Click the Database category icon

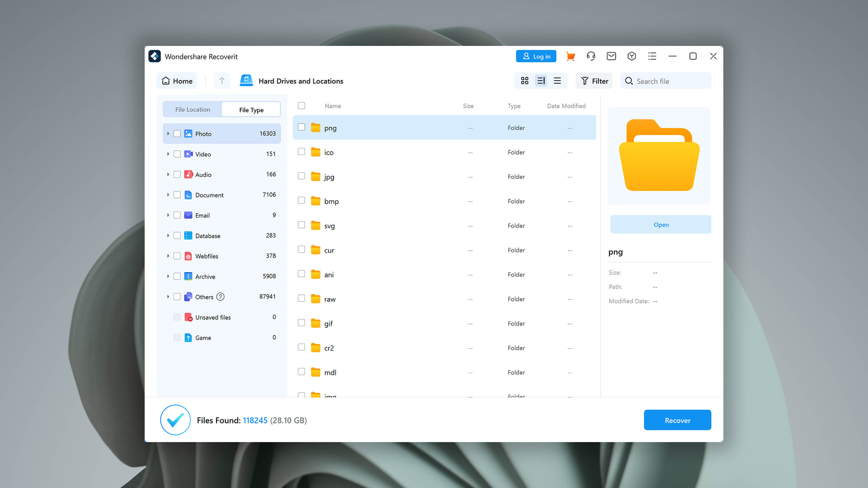click(188, 236)
